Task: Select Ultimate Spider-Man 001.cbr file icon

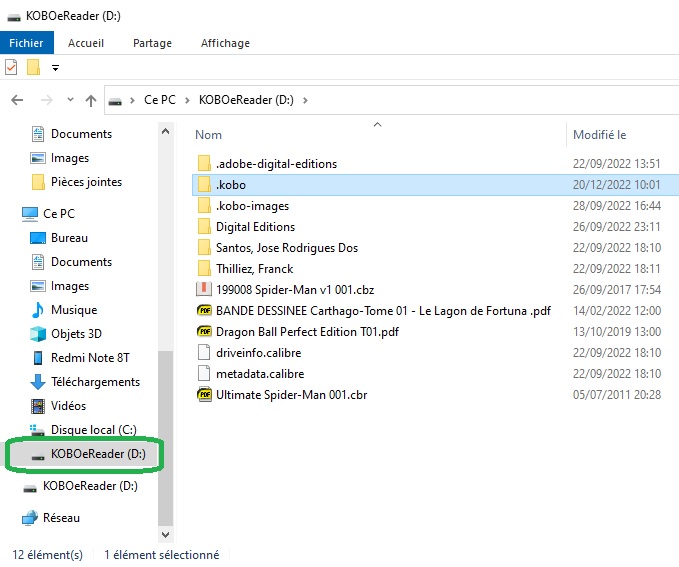Action: pyautogui.click(x=204, y=395)
